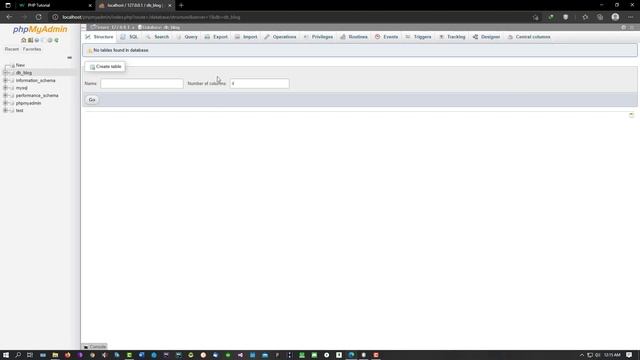Open Windows taskbar search
640x360 pixels.
[x=18, y=355]
